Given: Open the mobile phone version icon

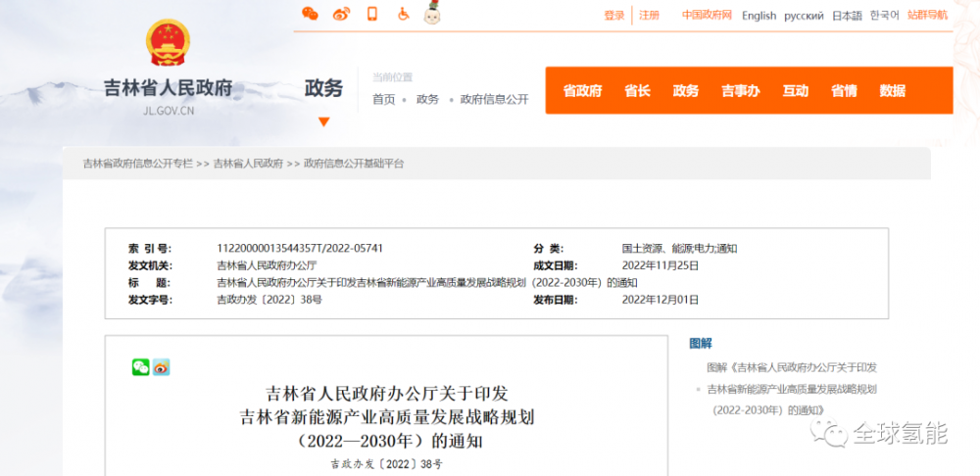Looking at the screenshot, I should click(x=372, y=14).
